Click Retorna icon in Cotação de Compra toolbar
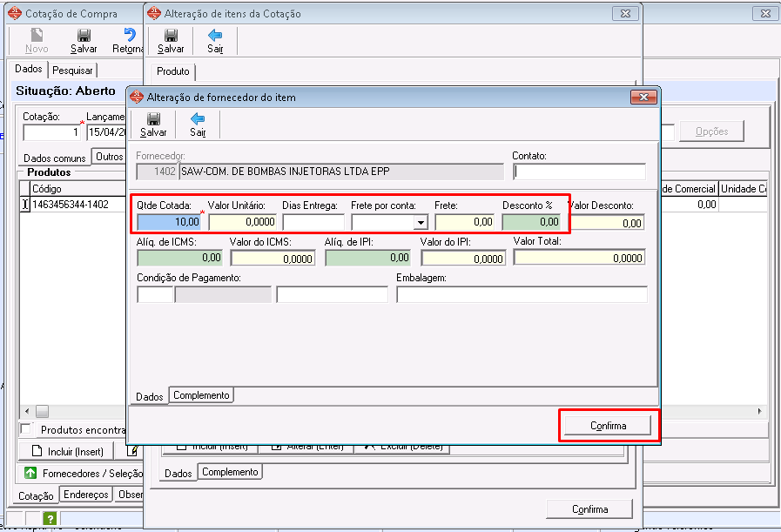781x532 pixels. [130, 35]
